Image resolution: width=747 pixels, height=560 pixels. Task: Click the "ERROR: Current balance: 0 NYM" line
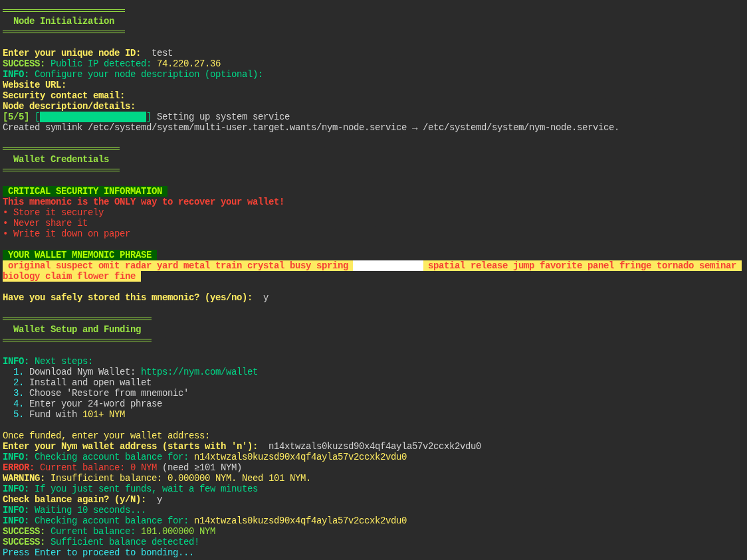pyautogui.click(x=80, y=468)
